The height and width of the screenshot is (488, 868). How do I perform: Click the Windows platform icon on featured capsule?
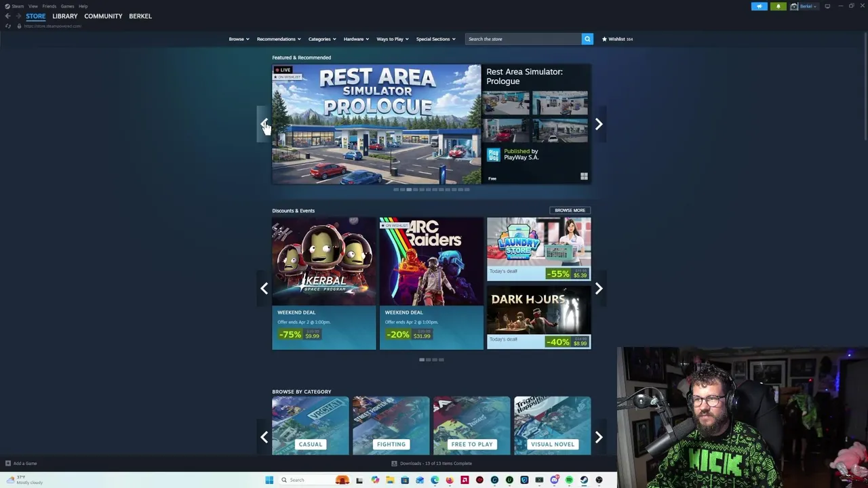[584, 177]
